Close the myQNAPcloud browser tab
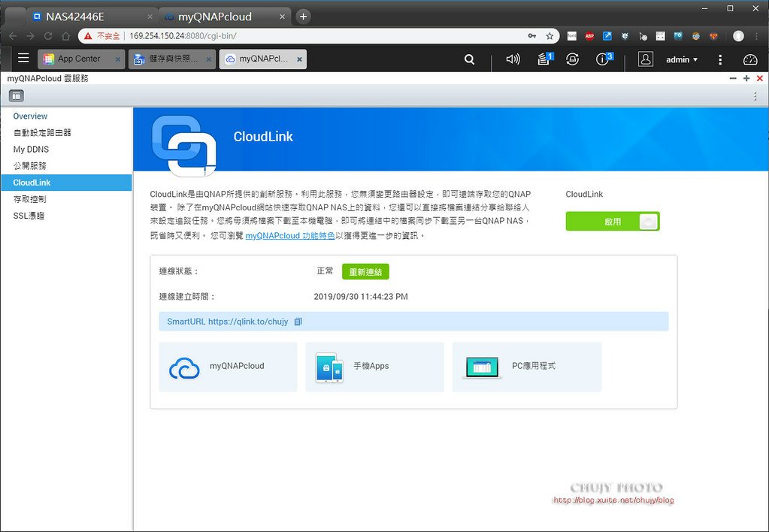Screen dimensions: 769x532 (x=282, y=17)
